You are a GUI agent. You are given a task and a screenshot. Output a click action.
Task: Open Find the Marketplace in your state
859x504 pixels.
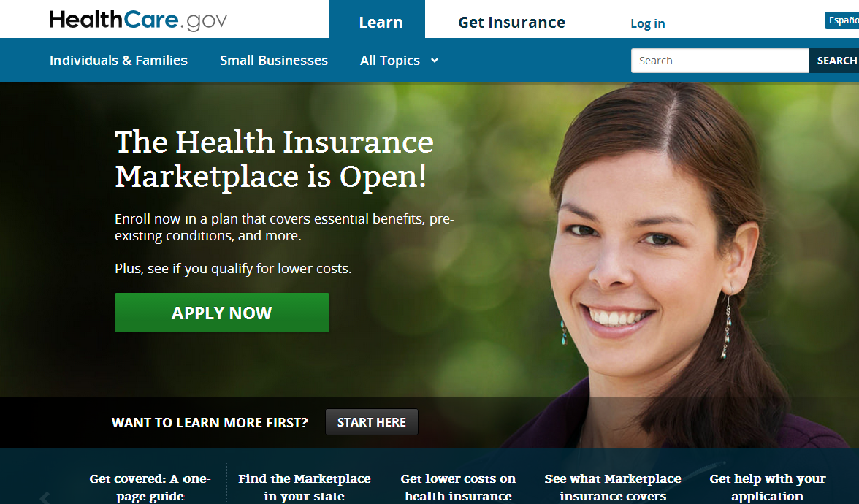pyautogui.click(x=304, y=487)
